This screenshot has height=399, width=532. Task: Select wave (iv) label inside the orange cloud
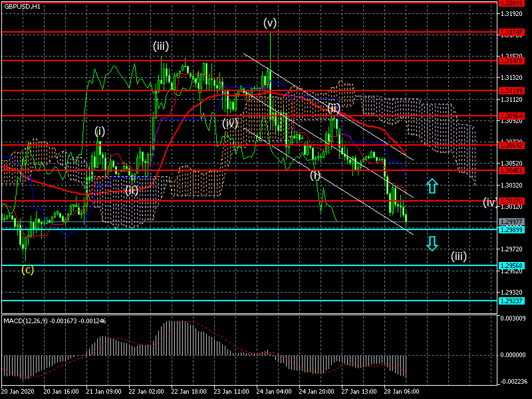tap(230, 124)
